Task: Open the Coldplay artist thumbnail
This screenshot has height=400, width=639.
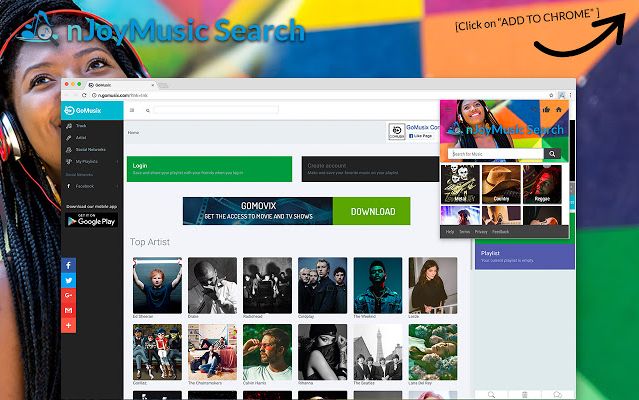Action: (322, 285)
